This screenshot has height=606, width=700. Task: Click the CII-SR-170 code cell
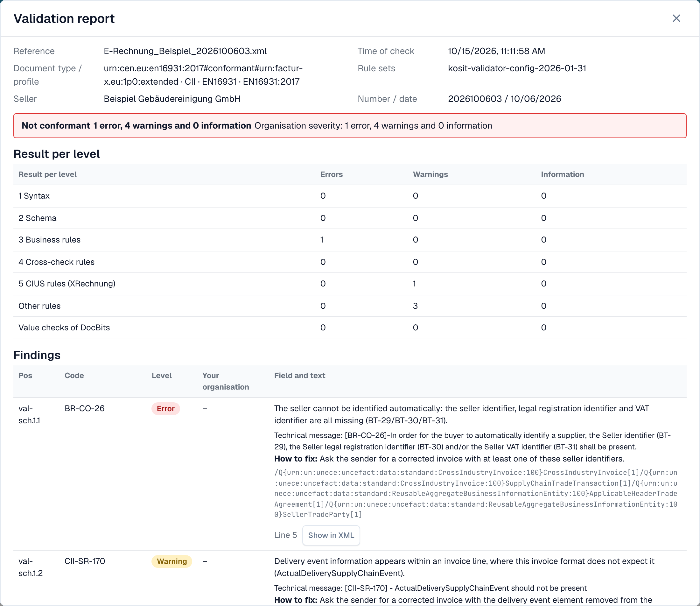pos(85,561)
